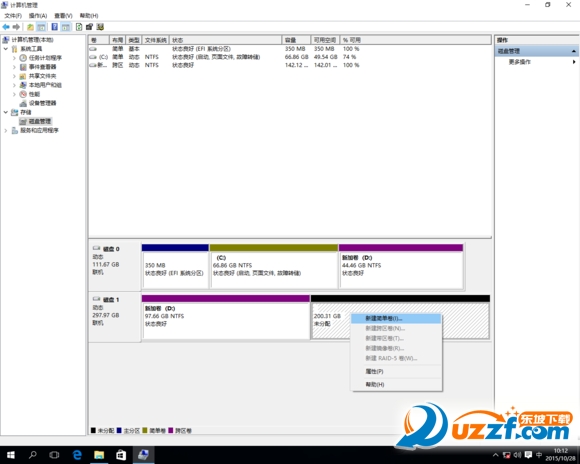
Task: Open 查看(V) menu
Action: [x=63, y=16]
